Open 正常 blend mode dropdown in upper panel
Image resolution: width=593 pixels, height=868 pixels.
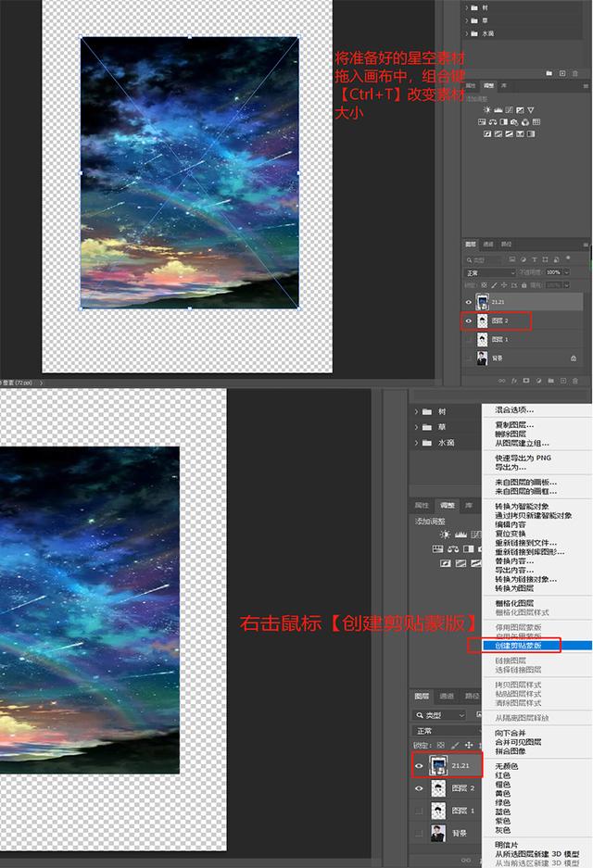click(490, 273)
